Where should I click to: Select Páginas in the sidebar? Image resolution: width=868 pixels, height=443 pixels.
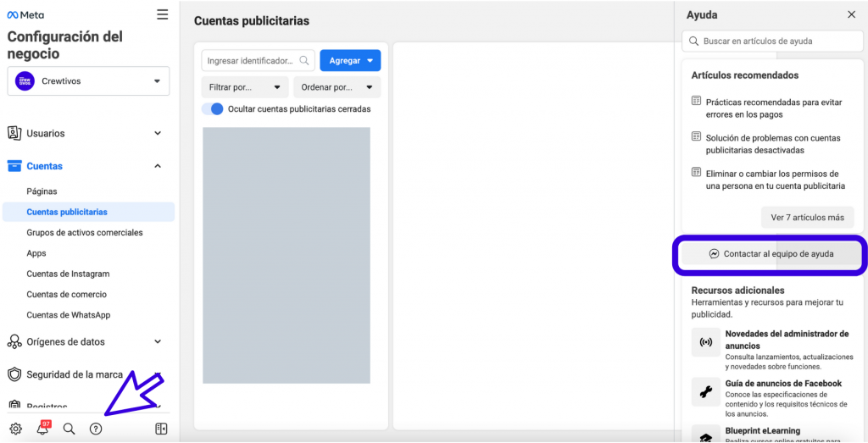[x=42, y=191]
